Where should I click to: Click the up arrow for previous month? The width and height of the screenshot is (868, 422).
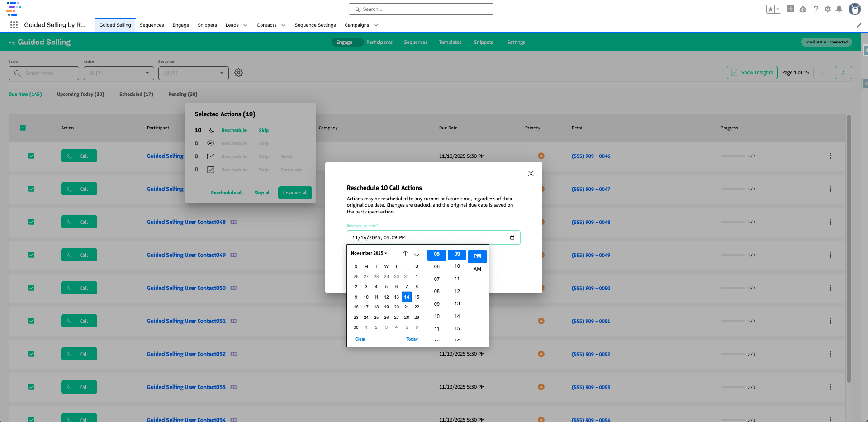(405, 254)
